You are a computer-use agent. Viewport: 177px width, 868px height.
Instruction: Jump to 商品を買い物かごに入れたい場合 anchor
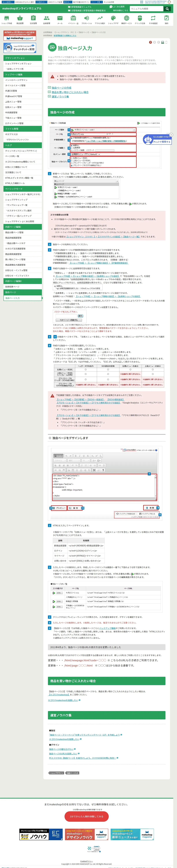click(x=70, y=92)
